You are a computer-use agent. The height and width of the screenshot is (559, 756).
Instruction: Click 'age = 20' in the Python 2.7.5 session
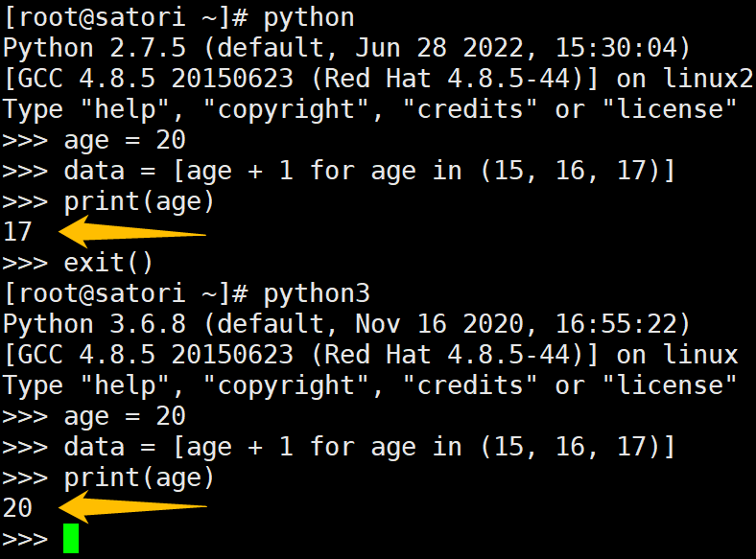tap(125, 141)
